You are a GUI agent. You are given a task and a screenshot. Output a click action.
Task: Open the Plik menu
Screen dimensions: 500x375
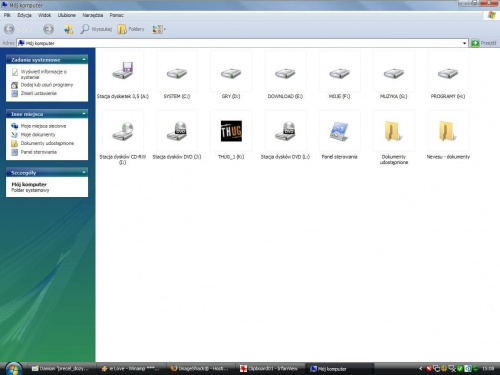tap(7, 15)
